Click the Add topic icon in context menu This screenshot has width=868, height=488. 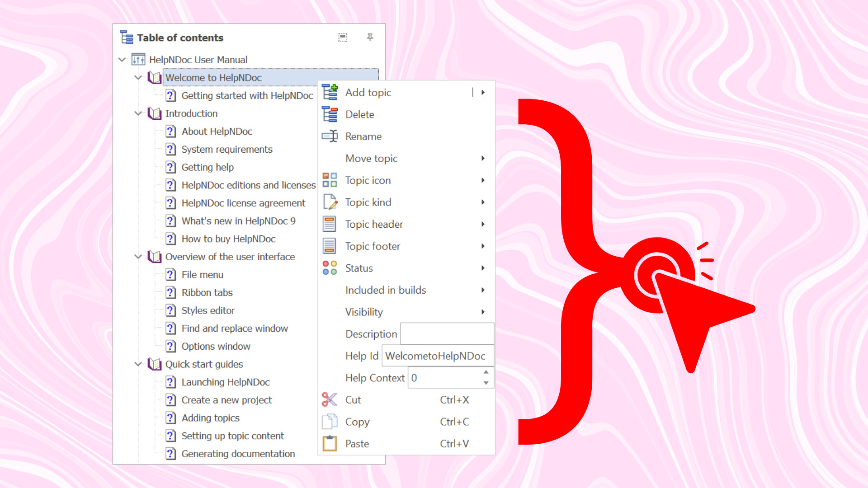330,92
